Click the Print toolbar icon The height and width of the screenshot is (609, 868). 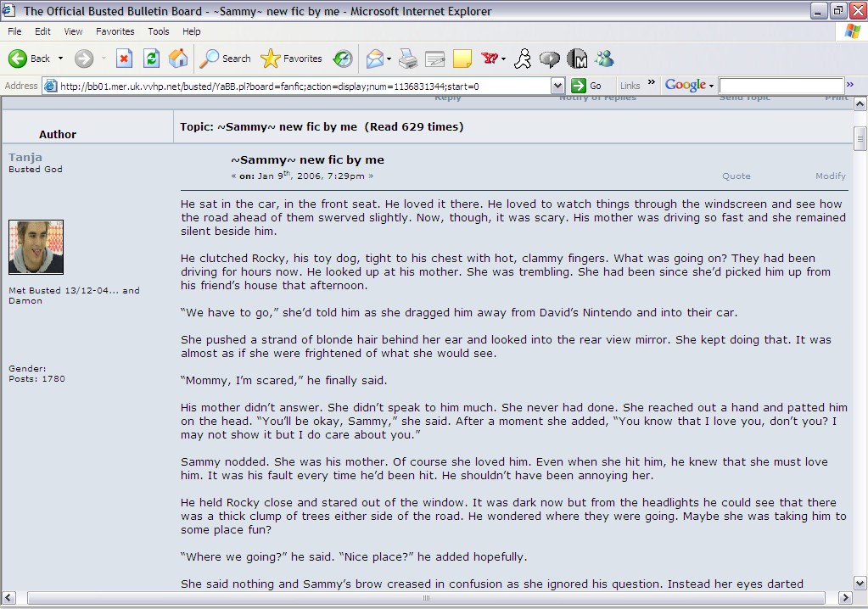[408, 59]
